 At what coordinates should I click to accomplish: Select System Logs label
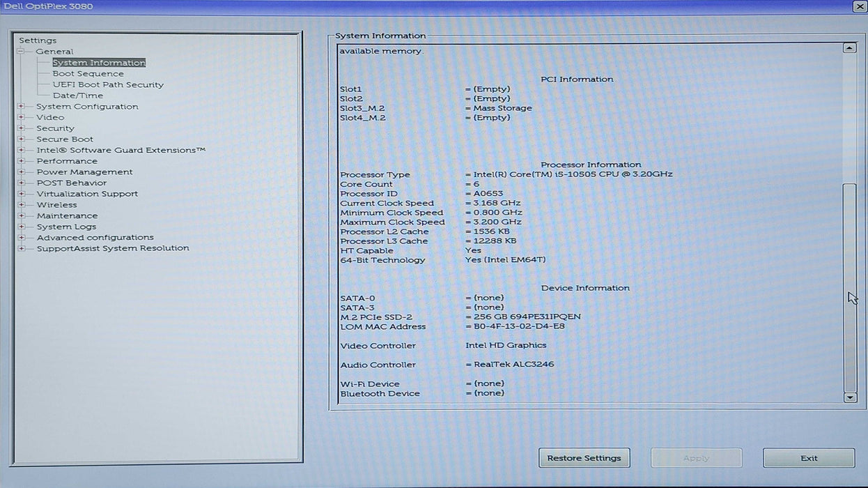(66, 227)
